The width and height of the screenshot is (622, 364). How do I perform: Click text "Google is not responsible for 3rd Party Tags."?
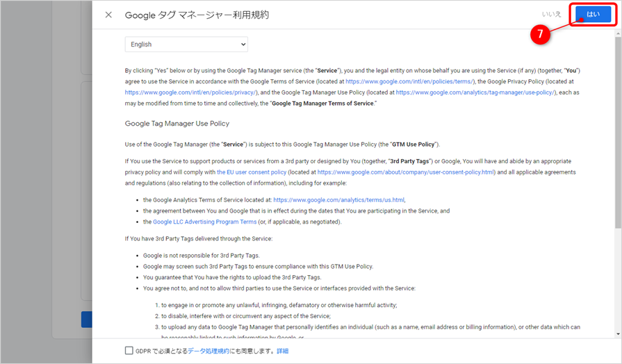pos(201,256)
